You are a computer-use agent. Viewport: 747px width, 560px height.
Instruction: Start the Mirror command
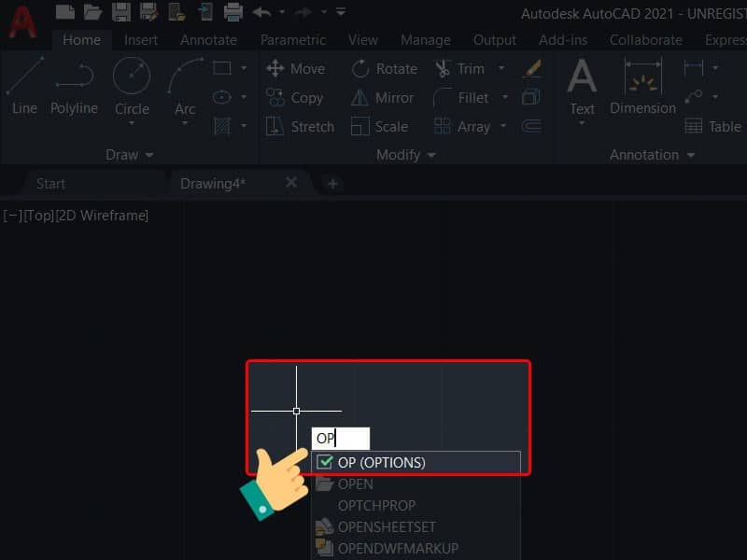tap(385, 97)
